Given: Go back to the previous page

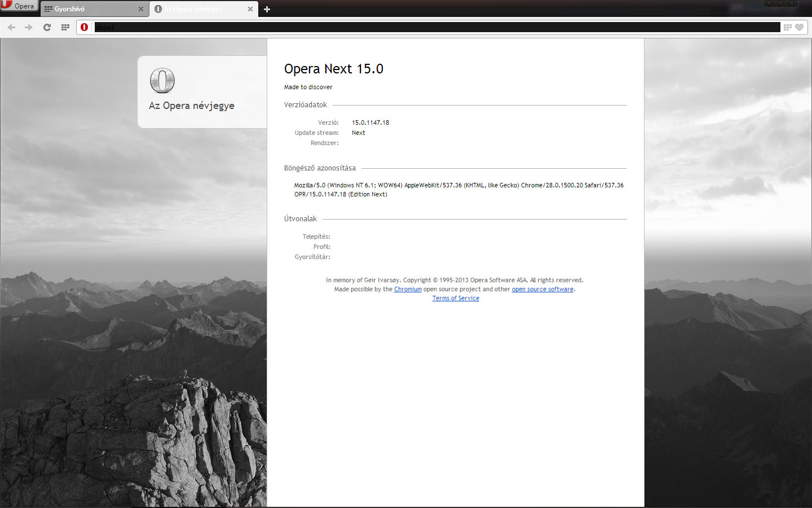Looking at the screenshot, I should click(x=11, y=27).
